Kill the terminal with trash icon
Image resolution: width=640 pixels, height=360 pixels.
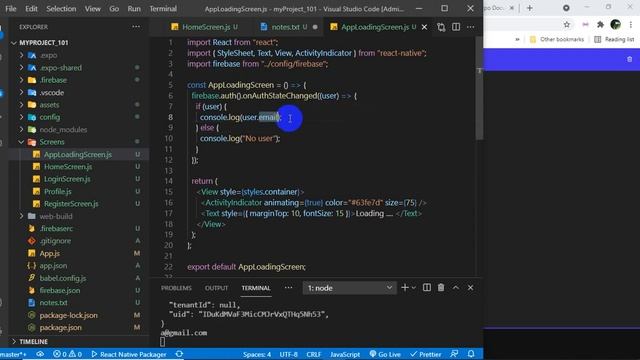(x=441, y=288)
